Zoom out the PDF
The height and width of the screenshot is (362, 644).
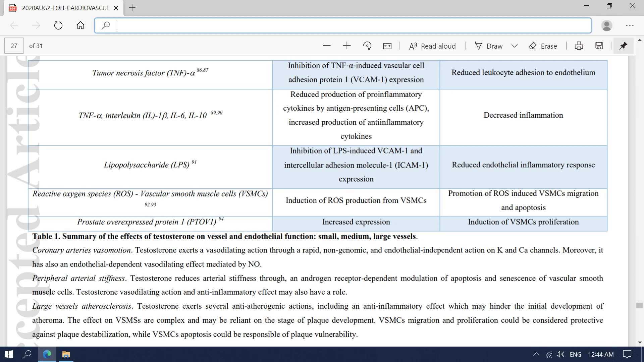point(327,46)
